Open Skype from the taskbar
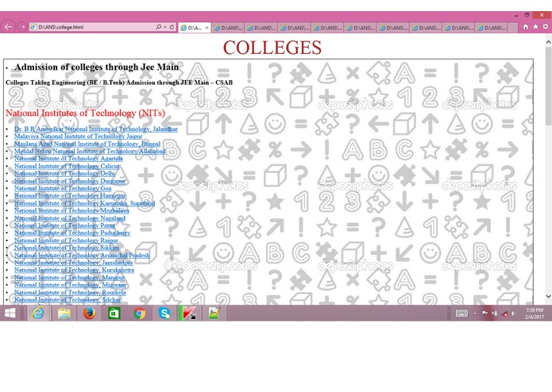The image size is (552, 392). pyautogui.click(x=164, y=313)
